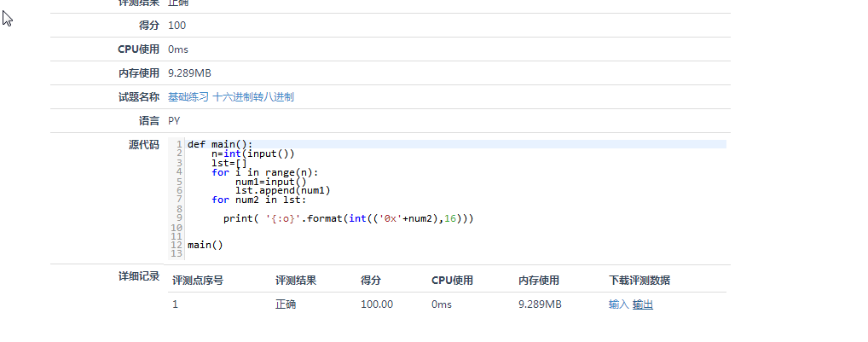Click the 正确 result cell in the table
The width and height of the screenshot is (868, 342).
(286, 304)
